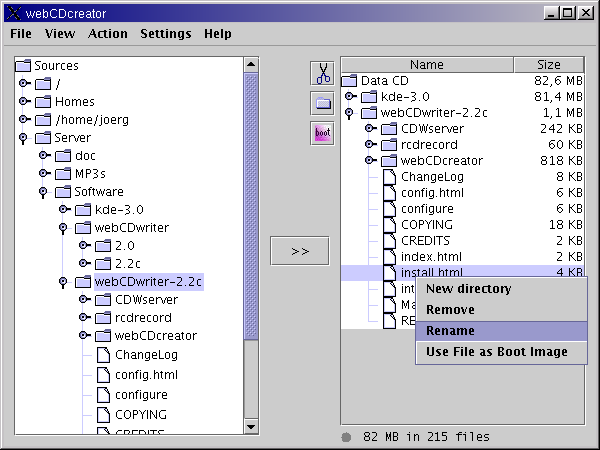Select CDWserver in Sources tree
Viewport: 600px width, 450px height.
pyautogui.click(x=147, y=300)
